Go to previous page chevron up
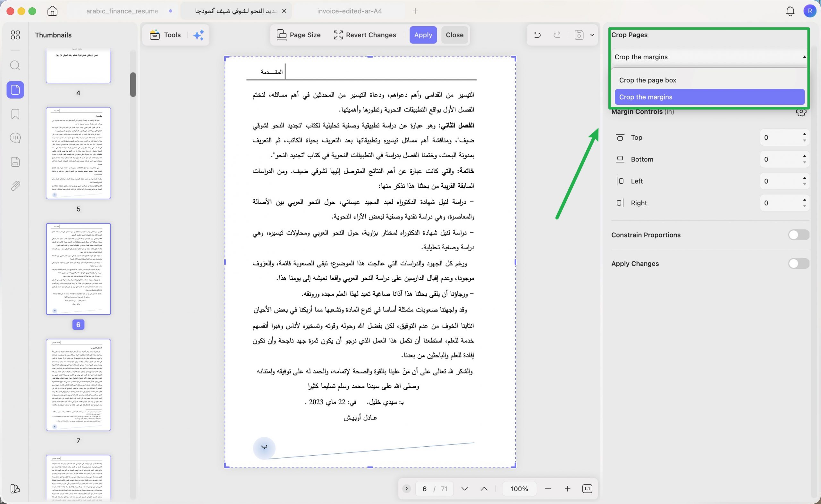821x504 pixels. pos(484,489)
